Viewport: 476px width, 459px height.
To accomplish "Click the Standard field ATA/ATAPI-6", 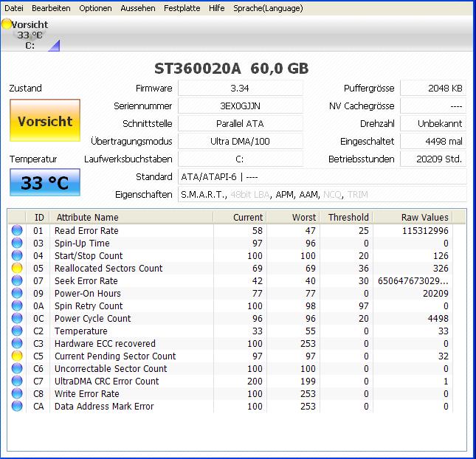I will pyautogui.click(x=322, y=176).
